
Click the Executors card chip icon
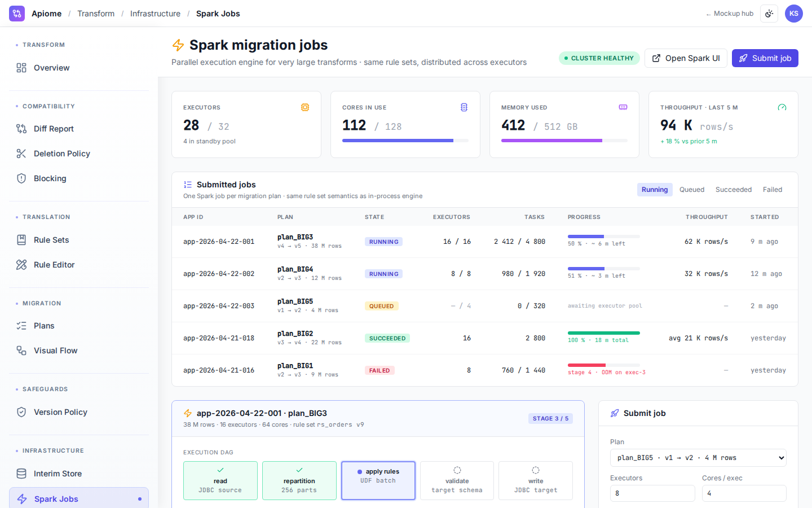pyautogui.click(x=305, y=107)
